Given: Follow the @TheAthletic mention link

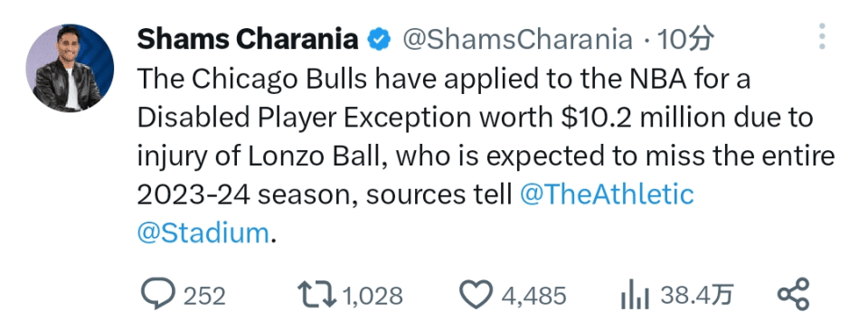Looking at the screenshot, I should (x=607, y=194).
